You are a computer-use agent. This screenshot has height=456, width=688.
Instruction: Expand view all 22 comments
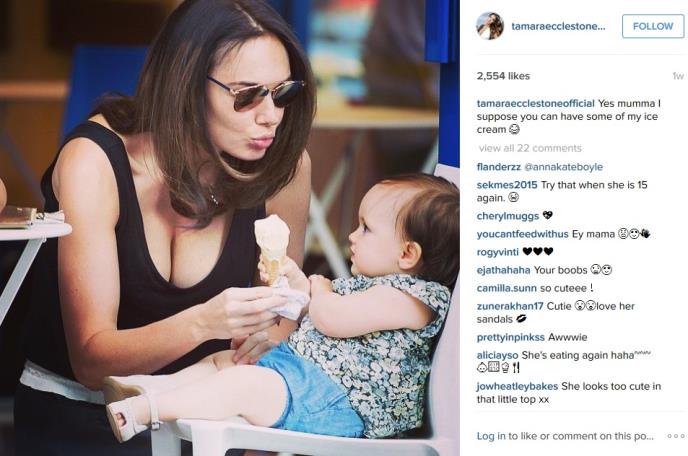pos(530,148)
